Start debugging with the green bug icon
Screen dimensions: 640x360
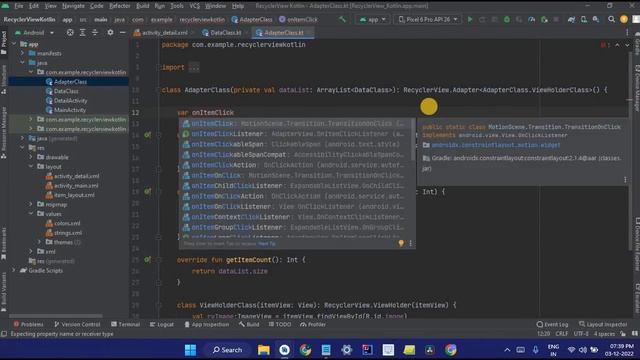[507, 19]
